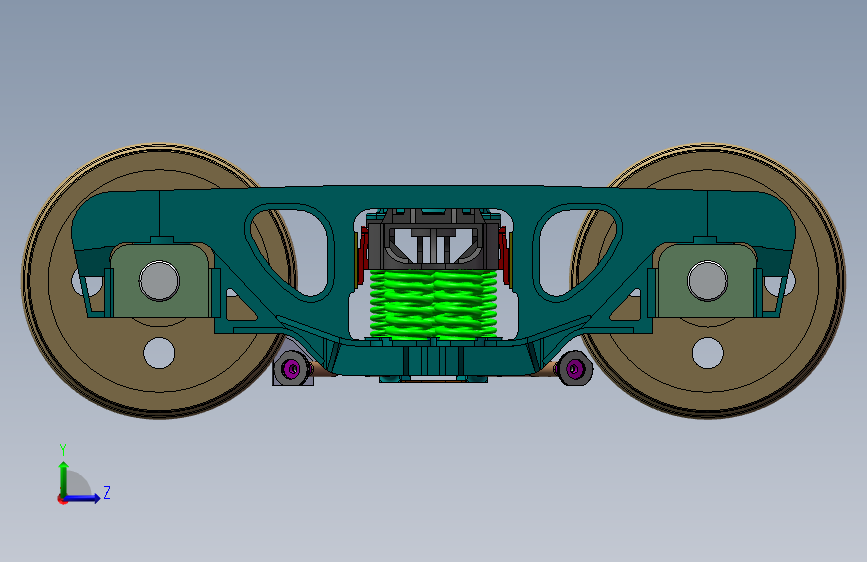Click the green Y axis arrow of the triad
This screenshot has height=562, width=867.
pos(64,479)
